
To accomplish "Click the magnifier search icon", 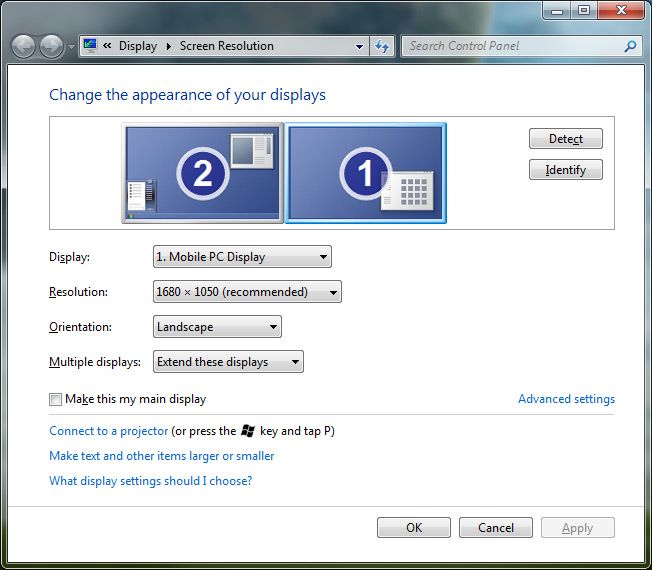I will coord(630,46).
